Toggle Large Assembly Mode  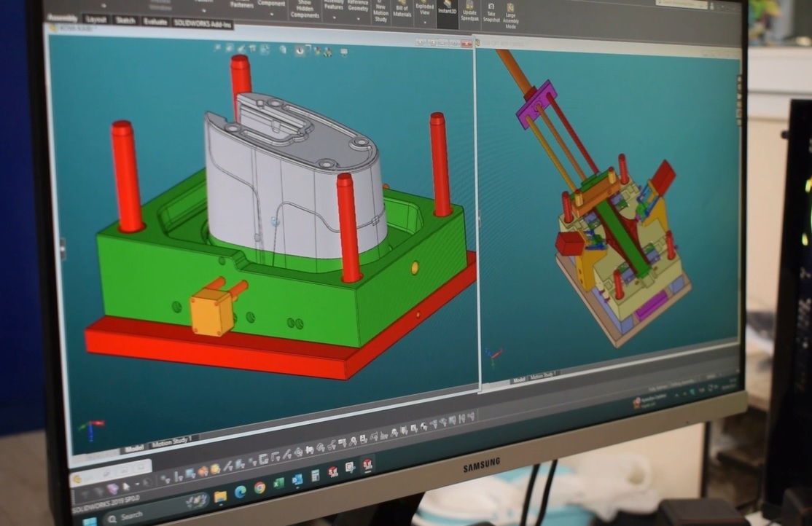coord(511,17)
